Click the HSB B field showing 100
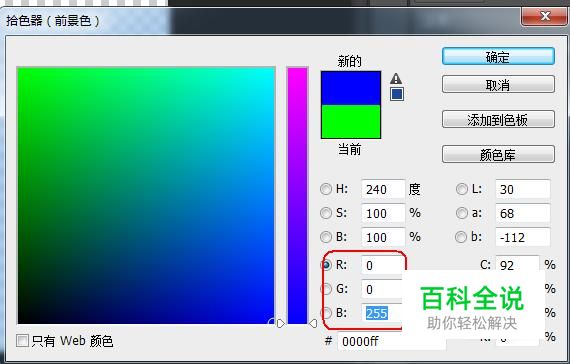This screenshot has height=364, width=570. (383, 237)
